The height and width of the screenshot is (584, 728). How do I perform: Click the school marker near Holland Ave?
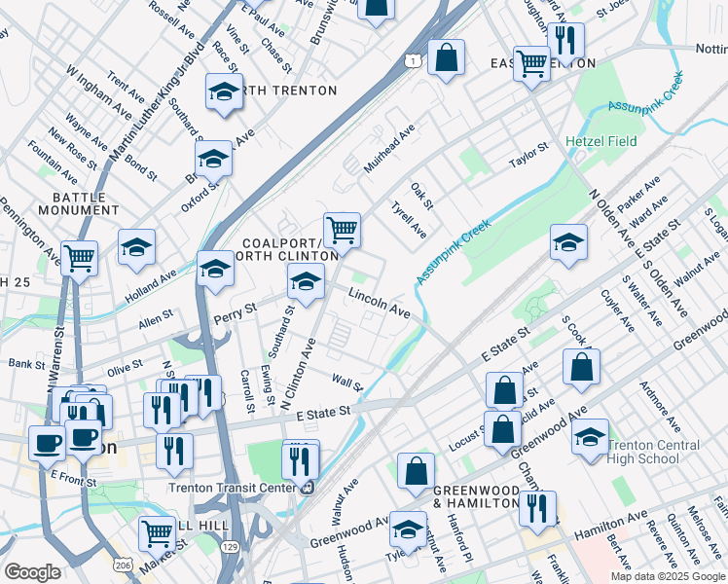(x=137, y=248)
